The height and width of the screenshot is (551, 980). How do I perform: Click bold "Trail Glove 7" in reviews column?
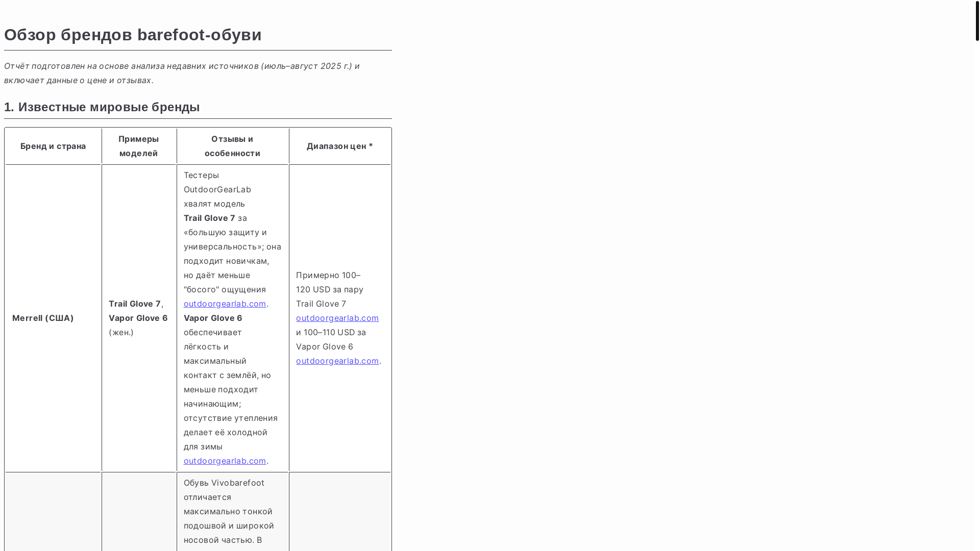point(209,218)
